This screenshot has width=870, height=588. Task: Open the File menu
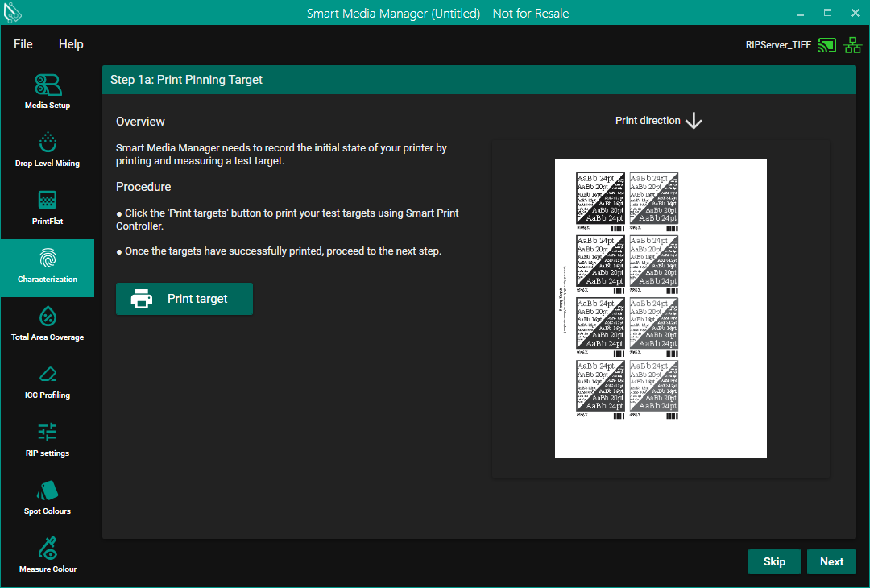(x=23, y=44)
